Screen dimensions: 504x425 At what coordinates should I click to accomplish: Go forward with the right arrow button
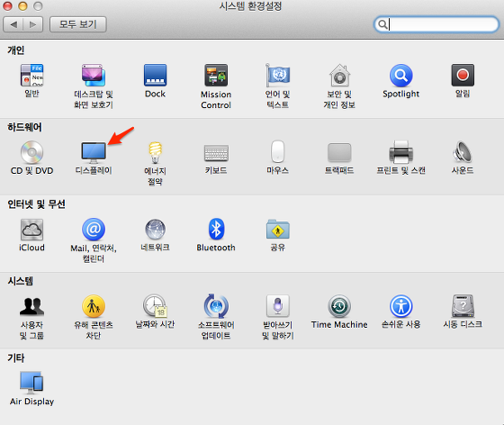pyautogui.click(x=32, y=24)
